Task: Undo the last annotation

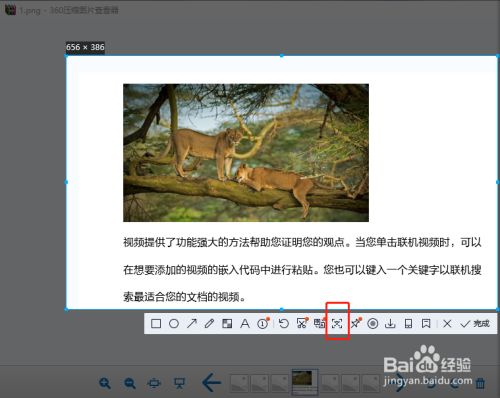Action: 284,324
